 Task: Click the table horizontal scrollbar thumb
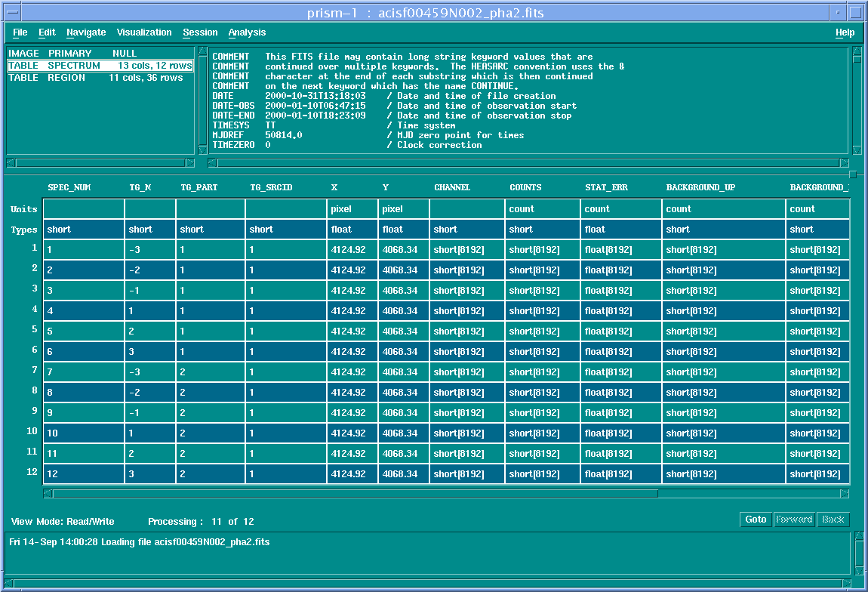tap(355, 494)
